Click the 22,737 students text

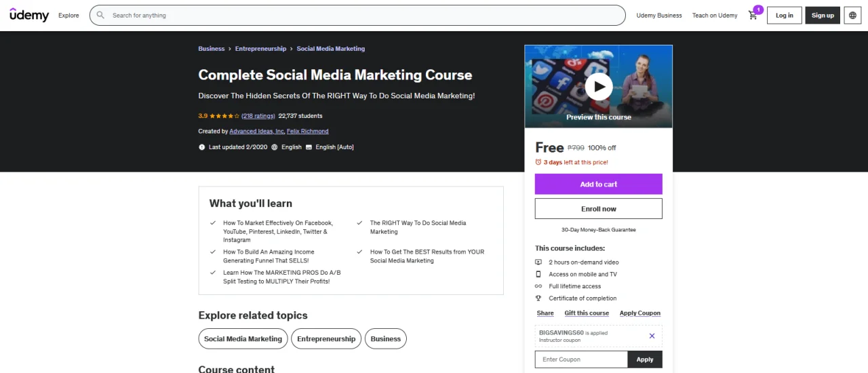pyautogui.click(x=300, y=116)
